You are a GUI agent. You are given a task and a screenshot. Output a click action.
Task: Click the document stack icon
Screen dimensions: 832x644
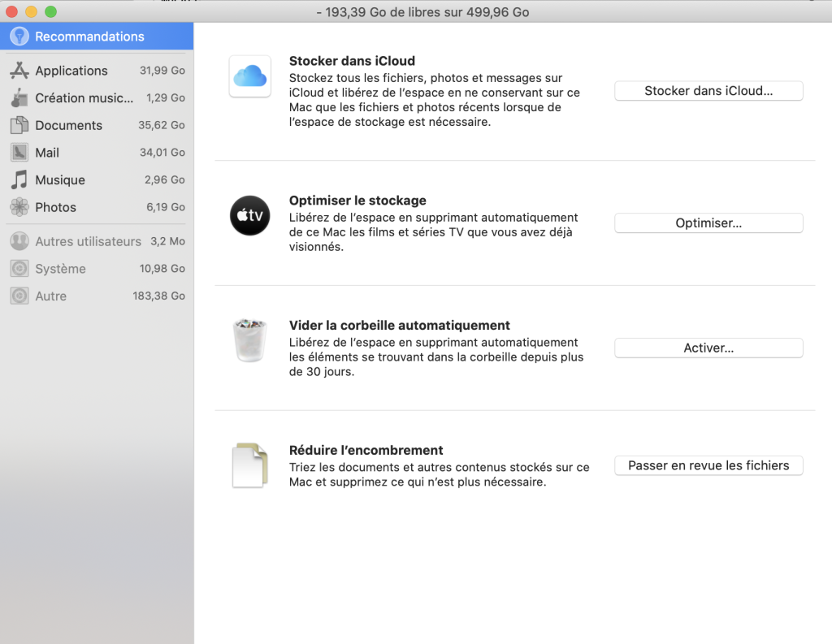(249, 465)
